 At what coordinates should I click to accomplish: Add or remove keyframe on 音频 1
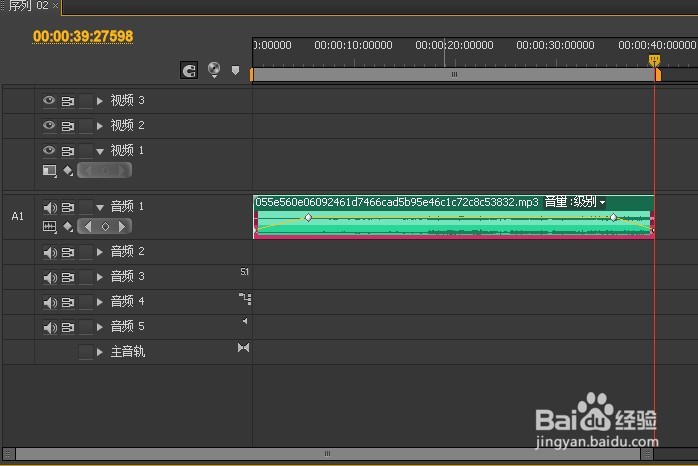pos(105,227)
